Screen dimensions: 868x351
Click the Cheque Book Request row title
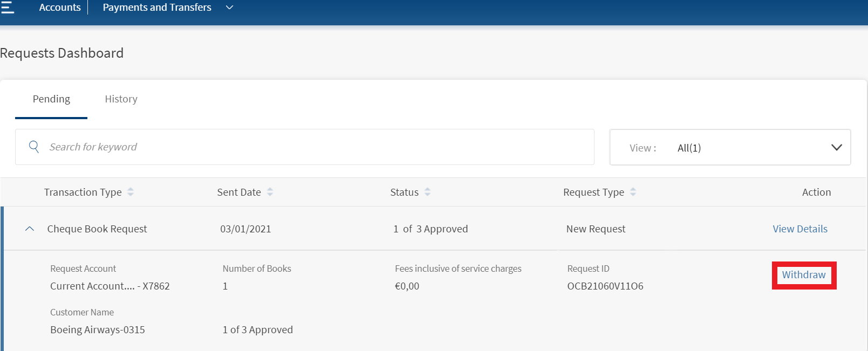97,229
